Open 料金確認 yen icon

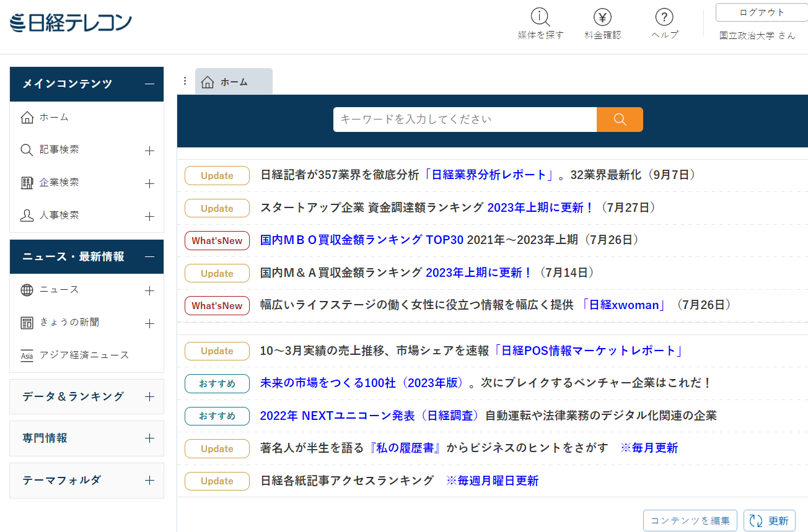click(602, 17)
